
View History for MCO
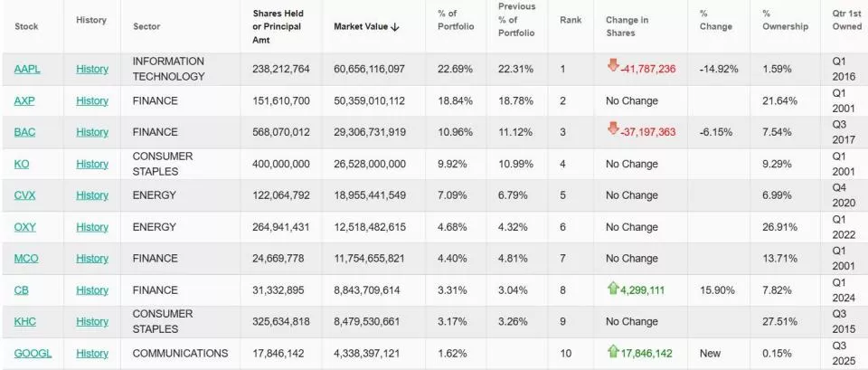coord(92,259)
